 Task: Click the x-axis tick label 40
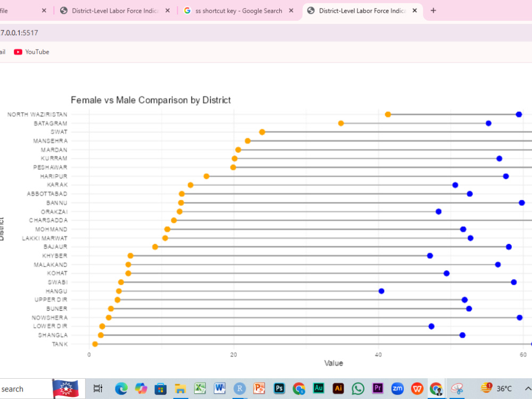pos(378,354)
